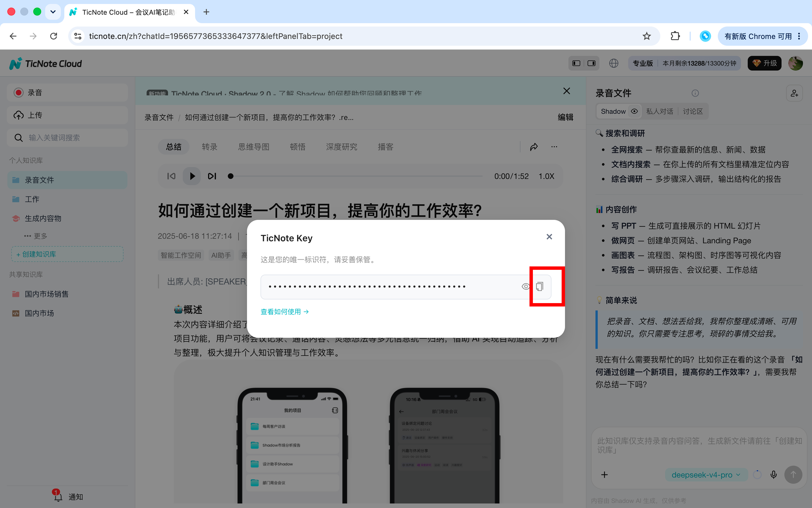
Task: Click the 升级 upgrade button
Action: 764,63
